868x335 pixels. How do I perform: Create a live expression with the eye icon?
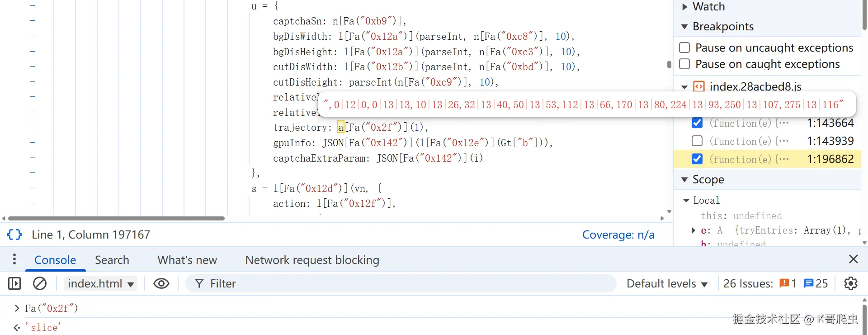pyautogui.click(x=161, y=283)
